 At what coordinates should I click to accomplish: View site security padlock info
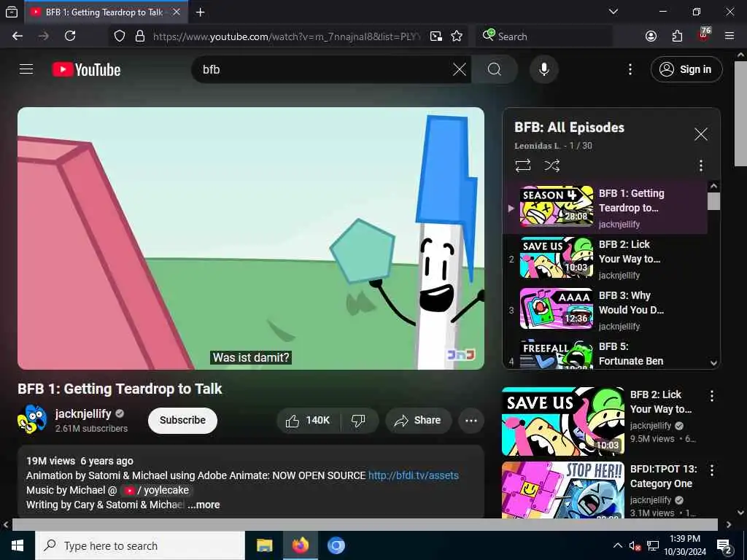(x=139, y=36)
